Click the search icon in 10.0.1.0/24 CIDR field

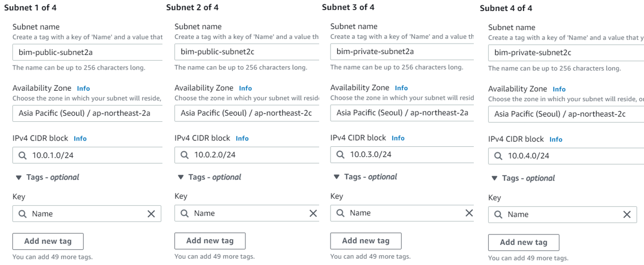tap(22, 155)
